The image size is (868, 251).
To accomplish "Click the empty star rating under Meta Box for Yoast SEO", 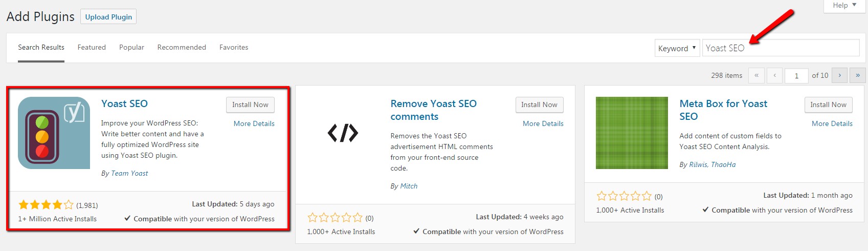I will tap(624, 196).
